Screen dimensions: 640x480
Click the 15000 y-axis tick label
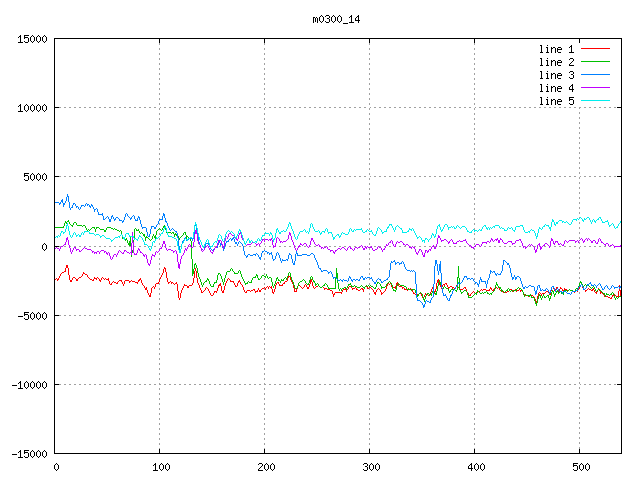(31, 39)
